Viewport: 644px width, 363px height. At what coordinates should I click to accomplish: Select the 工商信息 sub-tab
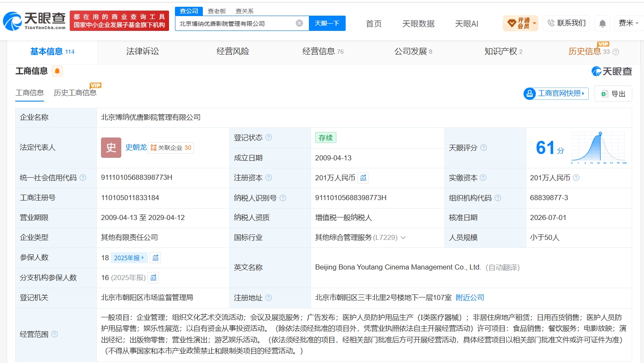(x=30, y=93)
